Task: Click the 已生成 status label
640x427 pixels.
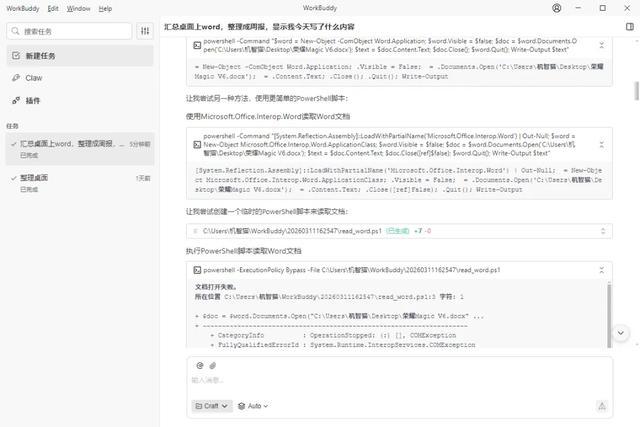Action: (398, 231)
